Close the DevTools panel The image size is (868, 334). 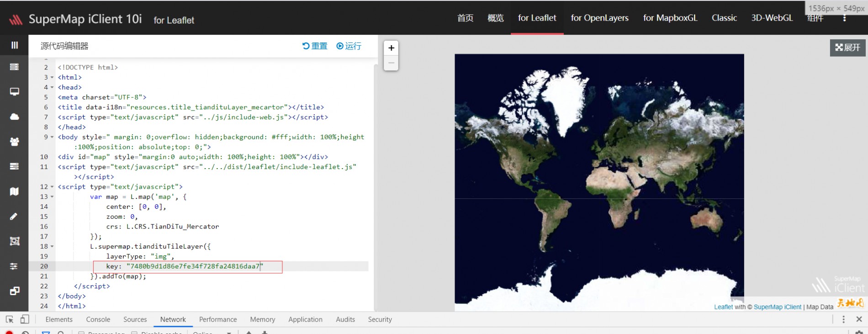859,319
